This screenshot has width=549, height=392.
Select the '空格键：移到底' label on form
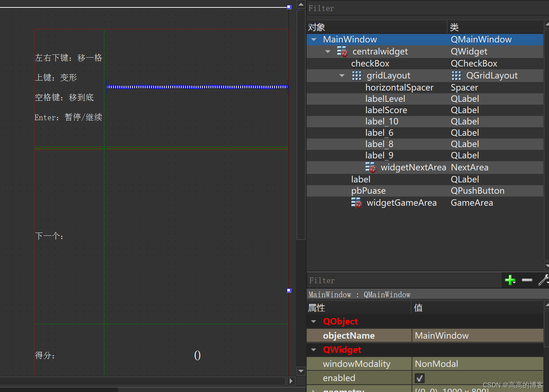tap(64, 98)
